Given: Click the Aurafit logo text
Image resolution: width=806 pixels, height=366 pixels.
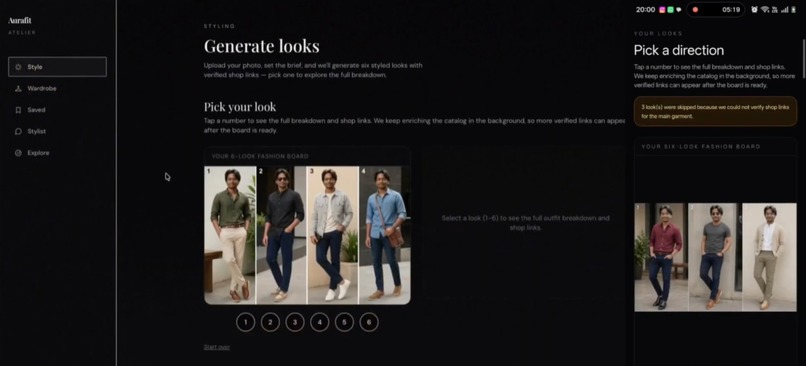Looking at the screenshot, I should (x=20, y=21).
